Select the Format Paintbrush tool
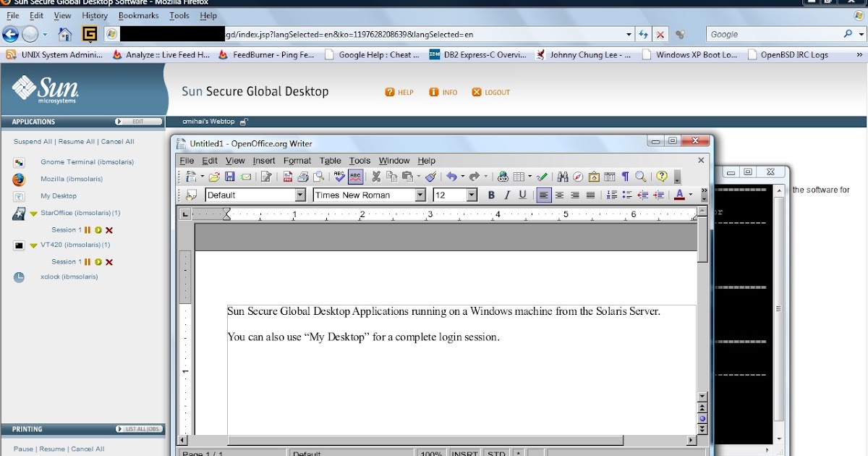Screen dimensions: 868x456 coord(431,177)
